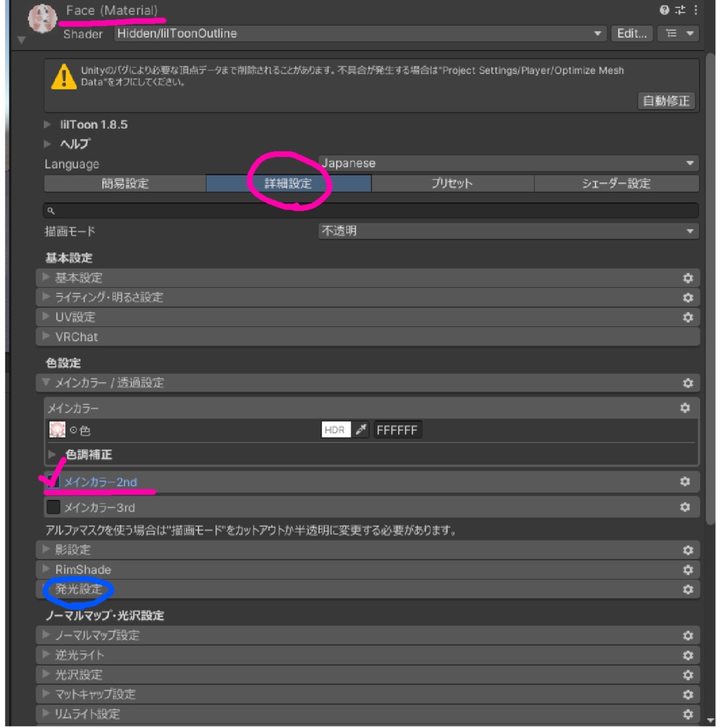
Task: Open gear menu for 基本設定 row
Action: pos(687,278)
